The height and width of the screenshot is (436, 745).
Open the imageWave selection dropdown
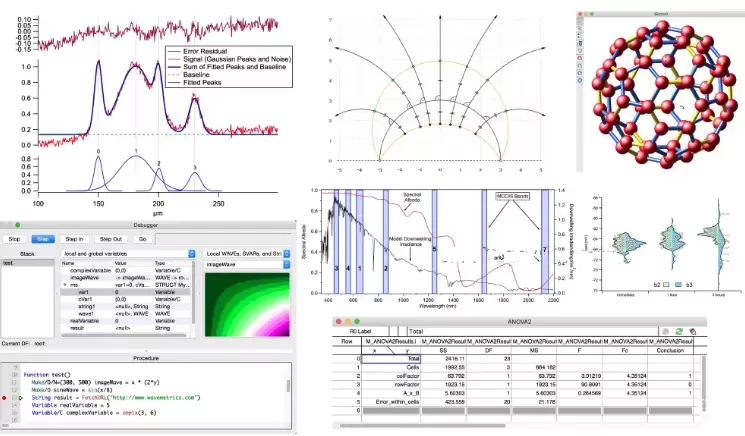tap(247, 265)
